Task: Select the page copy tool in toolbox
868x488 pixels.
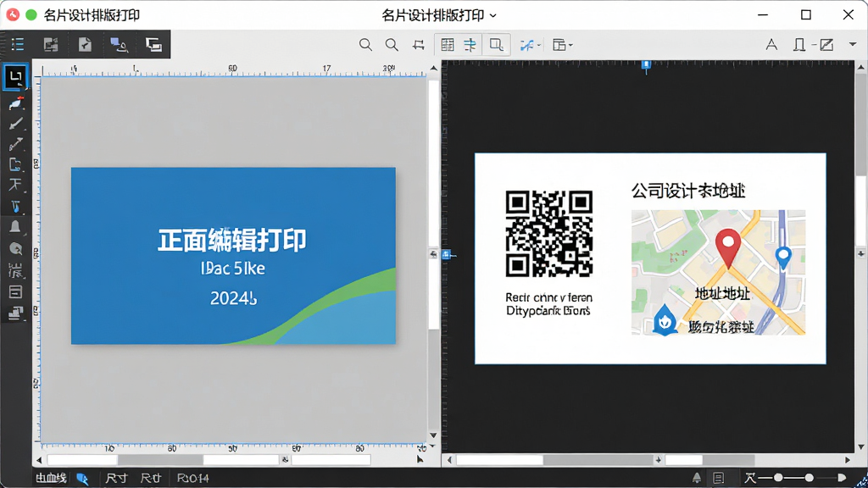Action: click(15, 164)
